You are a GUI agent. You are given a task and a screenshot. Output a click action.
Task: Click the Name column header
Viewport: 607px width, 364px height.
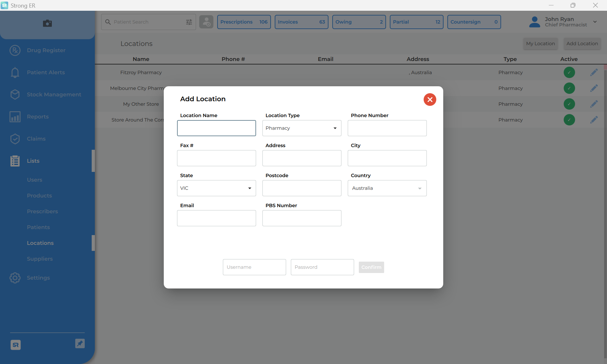coord(141,59)
